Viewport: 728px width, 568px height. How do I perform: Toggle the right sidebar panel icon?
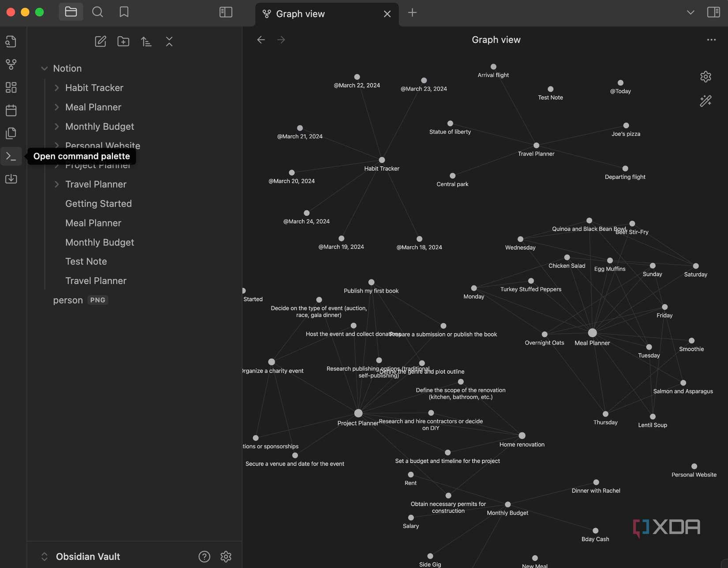[713, 12]
